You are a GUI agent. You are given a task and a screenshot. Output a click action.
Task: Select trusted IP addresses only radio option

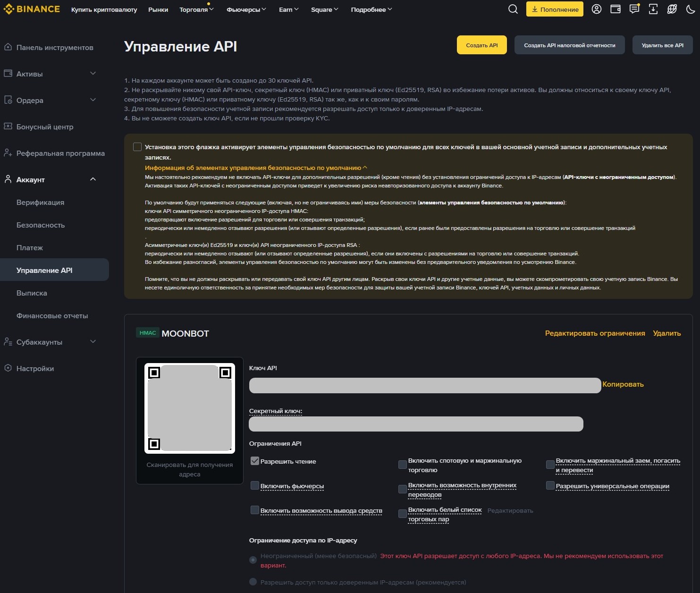(253, 582)
